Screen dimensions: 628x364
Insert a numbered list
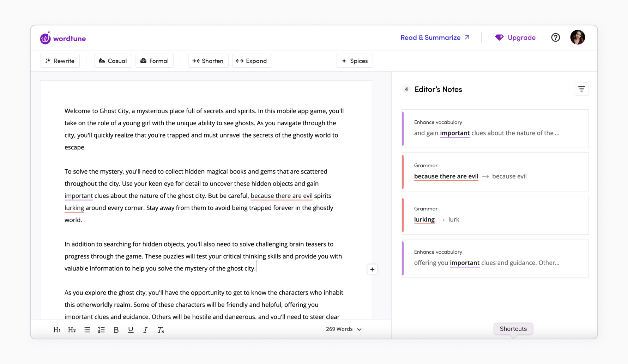[101, 330]
